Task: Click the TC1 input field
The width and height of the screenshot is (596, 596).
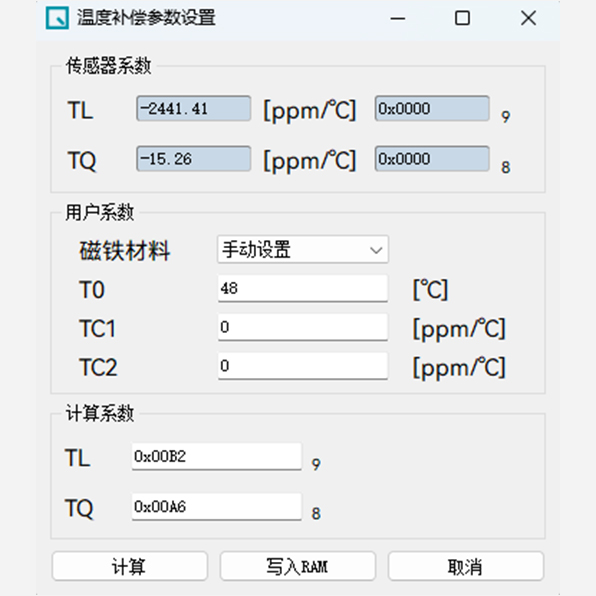Action: pos(303,327)
